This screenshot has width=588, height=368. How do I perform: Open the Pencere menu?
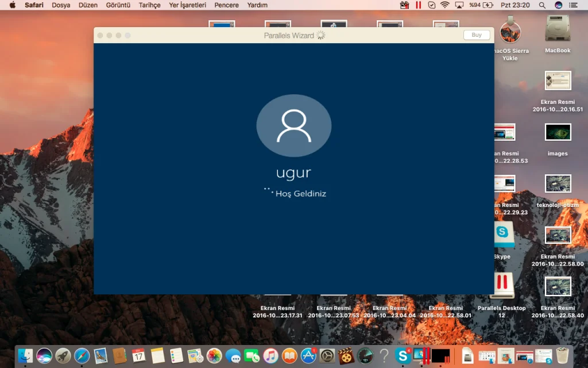point(226,5)
